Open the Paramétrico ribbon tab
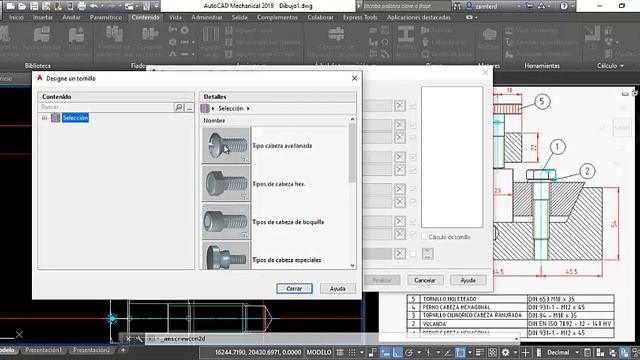Screen dimensions: 640x360 (106, 18)
